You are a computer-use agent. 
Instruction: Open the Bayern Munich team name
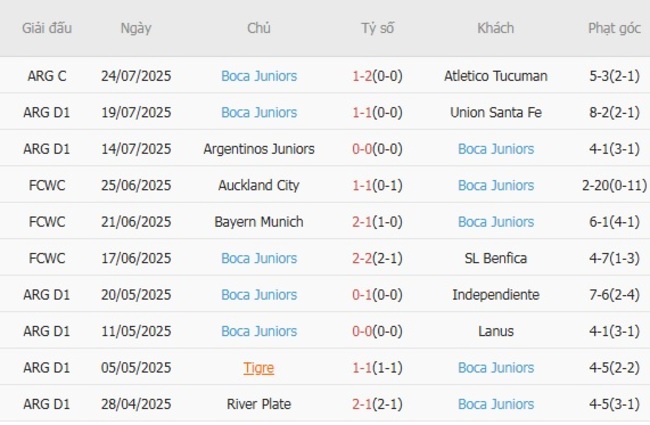coord(259,222)
